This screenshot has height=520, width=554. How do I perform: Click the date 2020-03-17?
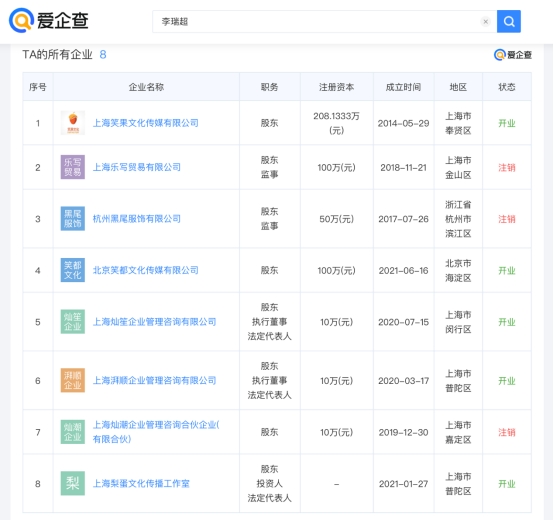[403, 381]
